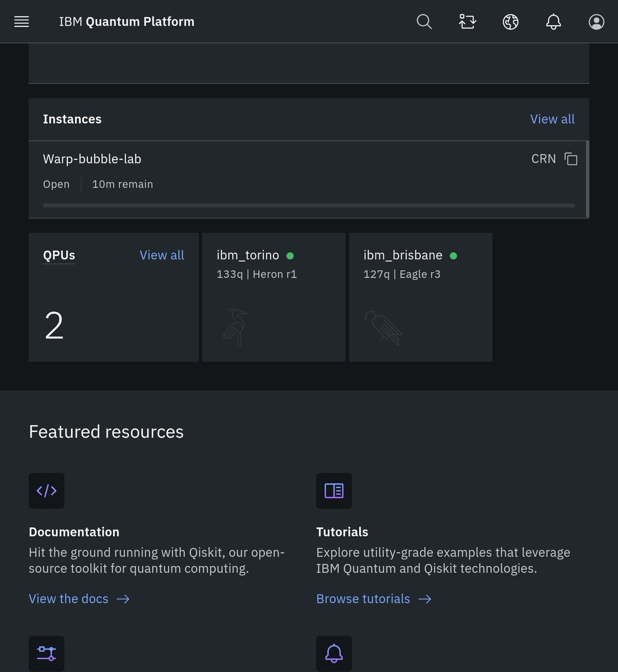Copy the Warp-bubble-lab CRN

(571, 159)
